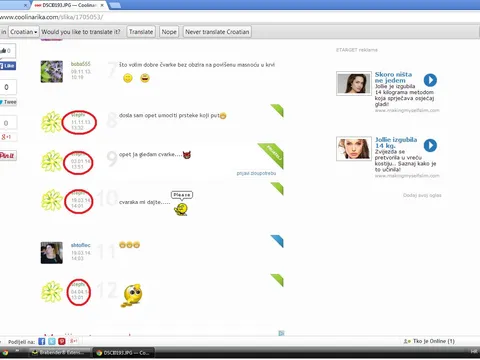Click the Facebook Like sidebar button

[8, 66]
